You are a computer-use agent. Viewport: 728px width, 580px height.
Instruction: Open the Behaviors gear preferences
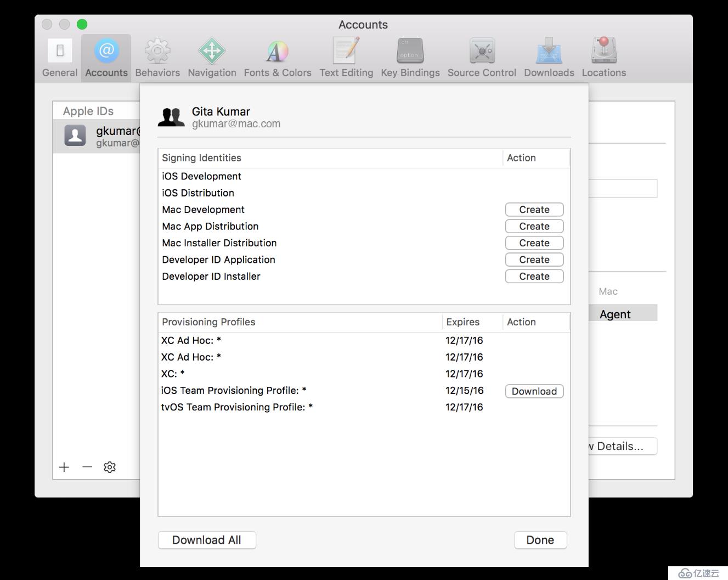(157, 58)
